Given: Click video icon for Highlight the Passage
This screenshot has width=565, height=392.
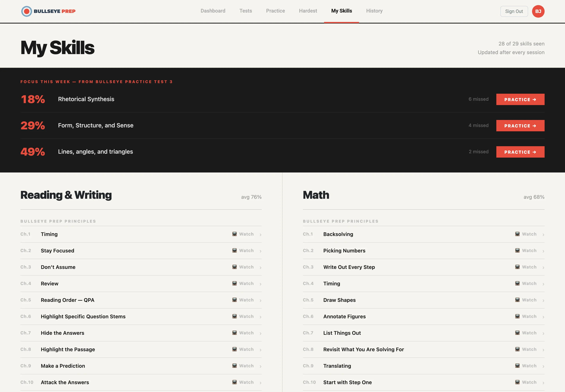Looking at the screenshot, I should pyautogui.click(x=235, y=349).
